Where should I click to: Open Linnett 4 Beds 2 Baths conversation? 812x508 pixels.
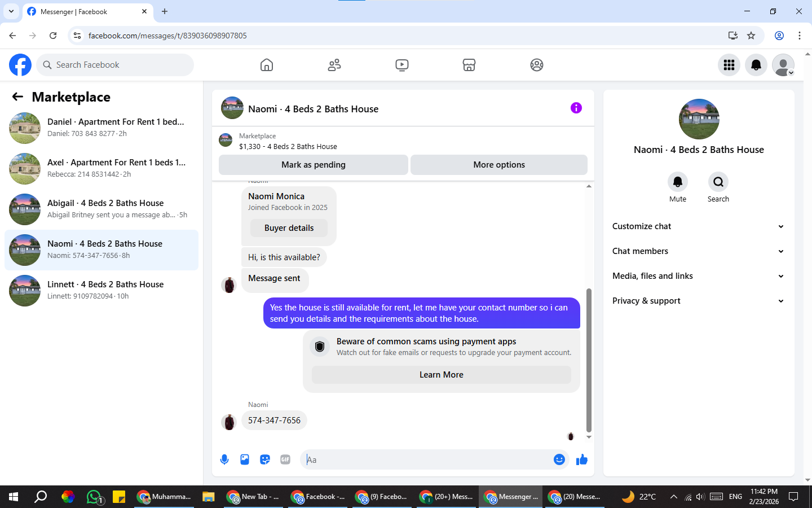101,291
